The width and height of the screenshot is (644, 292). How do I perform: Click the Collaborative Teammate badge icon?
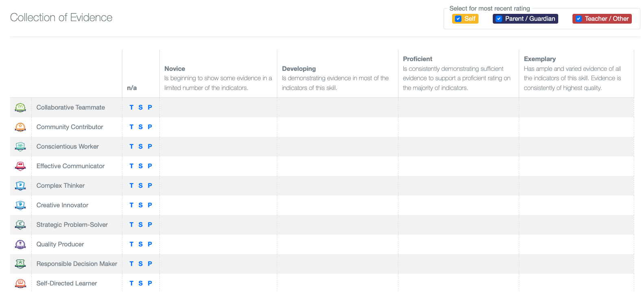pos(20,108)
